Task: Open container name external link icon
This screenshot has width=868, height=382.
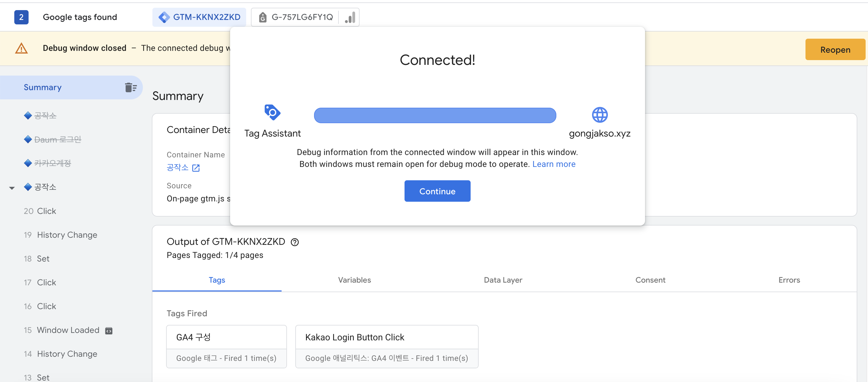Action: pyautogui.click(x=196, y=168)
